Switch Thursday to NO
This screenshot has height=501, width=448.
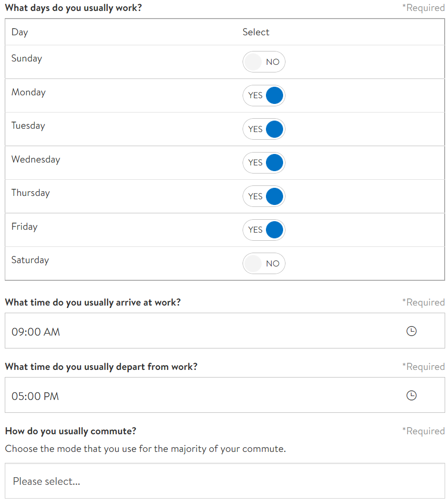264,196
